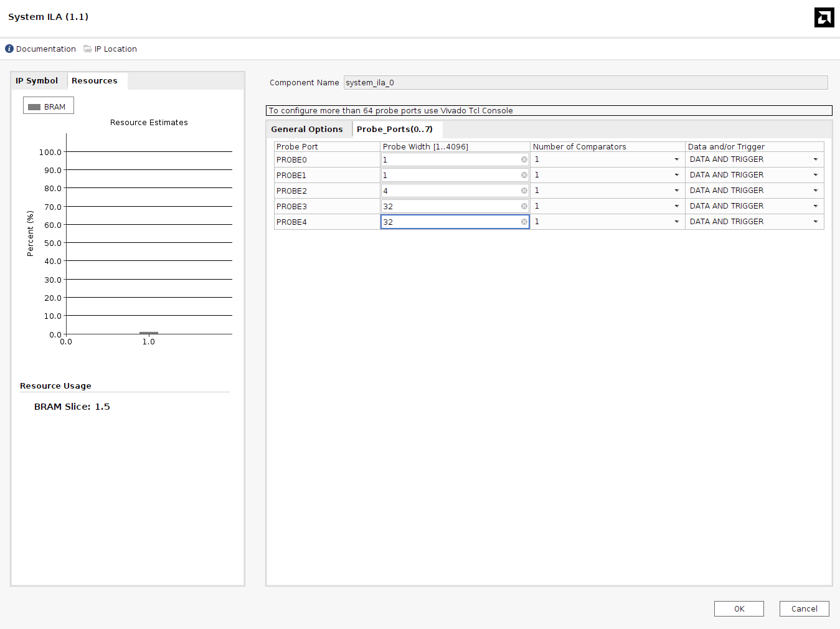The height and width of the screenshot is (629, 840).
Task: Click the Number of Comparators column header
Action: [x=608, y=147]
